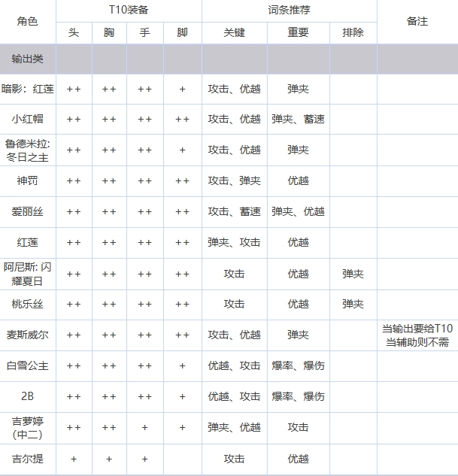Click the 词条推荐 header cell

click(x=289, y=11)
